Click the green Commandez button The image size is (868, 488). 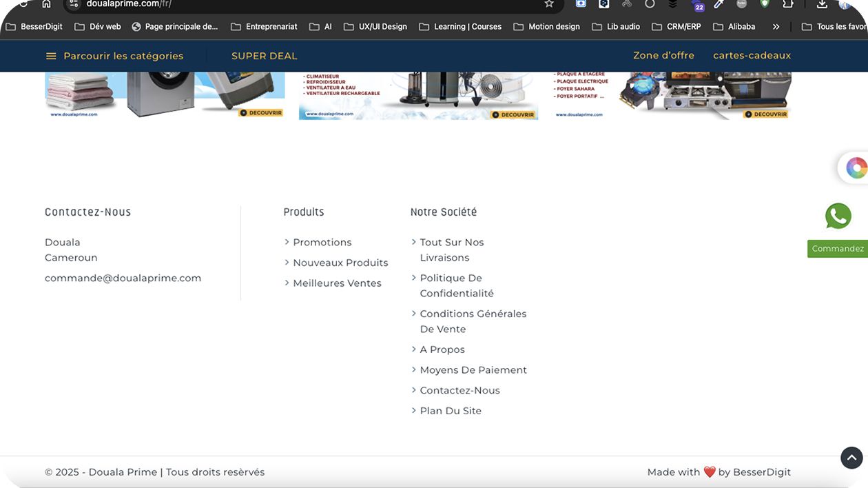[x=838, y=249]
